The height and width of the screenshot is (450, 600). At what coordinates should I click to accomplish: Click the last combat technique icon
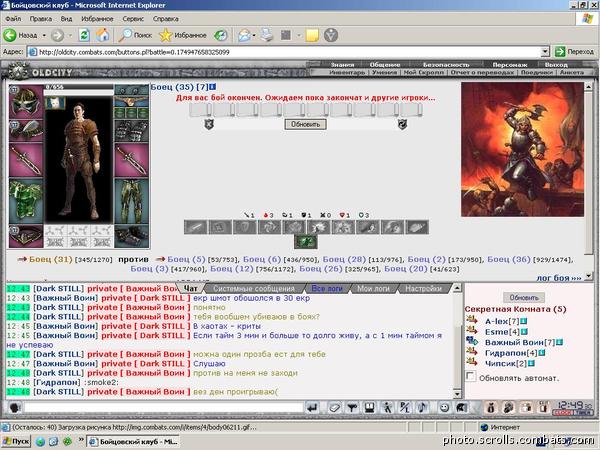tap(417, 227)
